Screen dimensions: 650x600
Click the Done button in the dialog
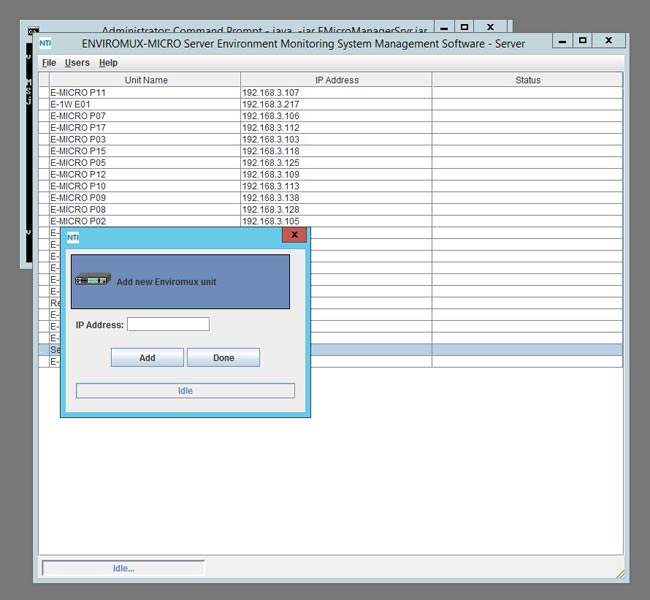[x=223, y=357]
